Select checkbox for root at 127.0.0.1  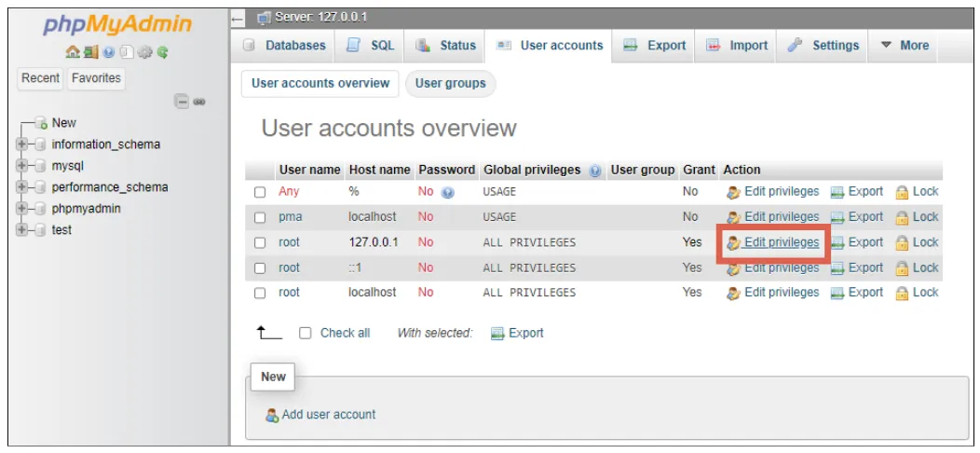(x=260, y=242)
